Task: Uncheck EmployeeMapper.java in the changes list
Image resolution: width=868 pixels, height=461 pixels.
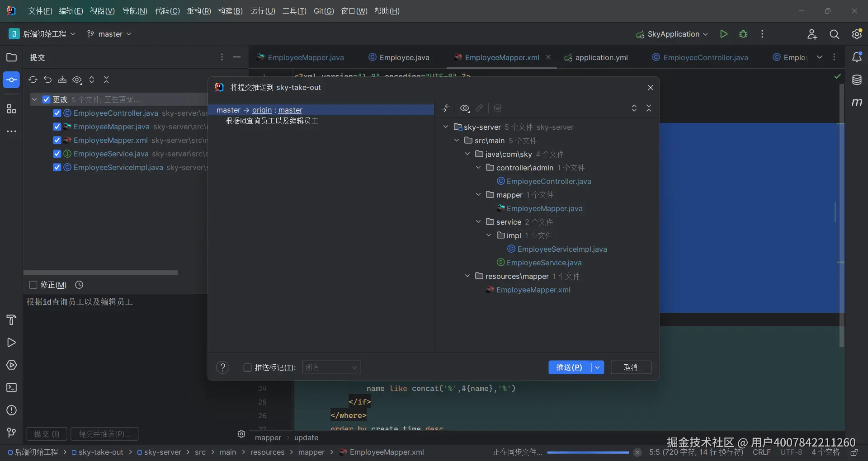Action: tap(57, 127)
